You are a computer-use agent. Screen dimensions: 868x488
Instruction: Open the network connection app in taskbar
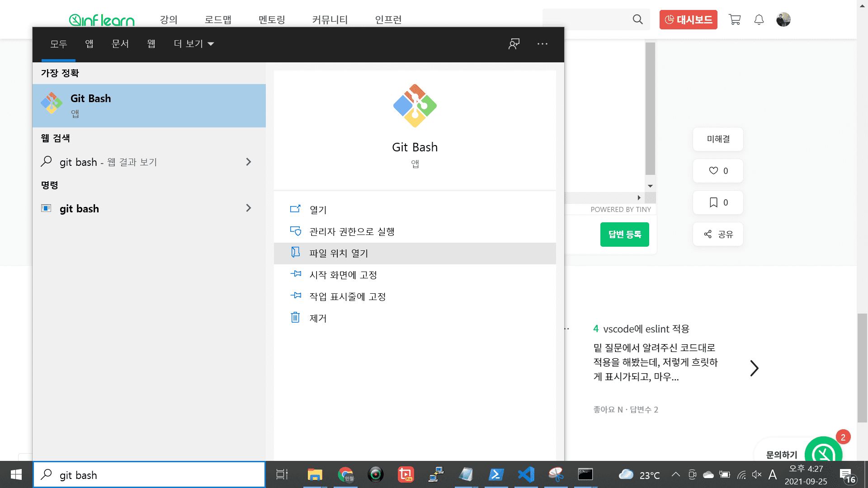(436, 474)
